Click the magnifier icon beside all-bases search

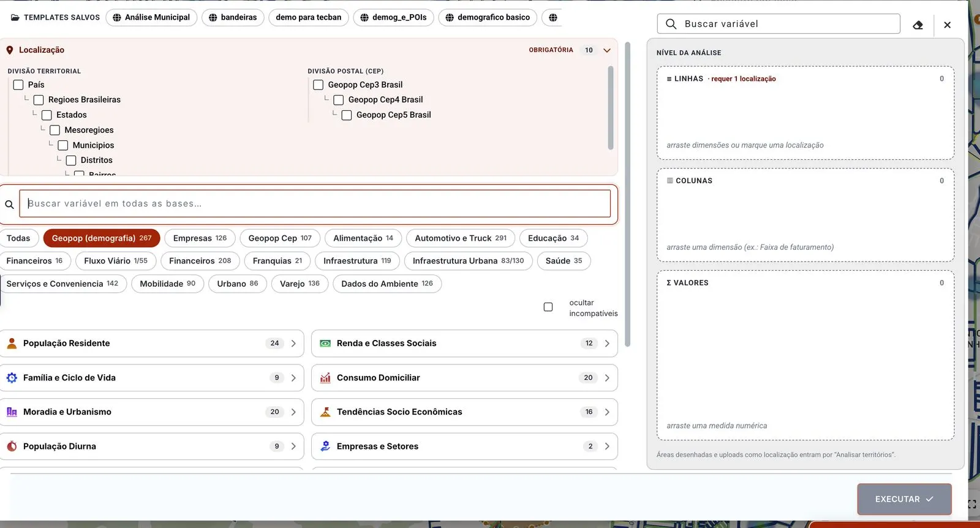[x=9, y=205]
